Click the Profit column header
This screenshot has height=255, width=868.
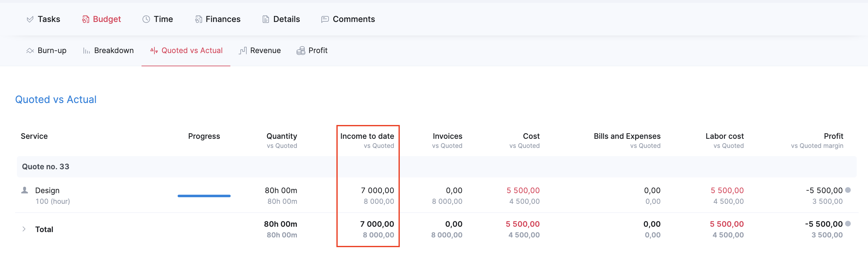tap(833, 136)
